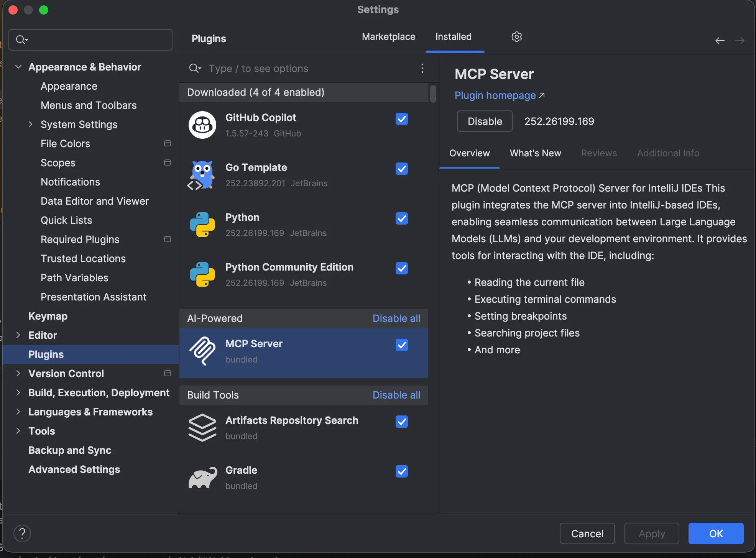756x558 pixels.
Task: Expand the Version Control section
Action: tap(18, 373)
